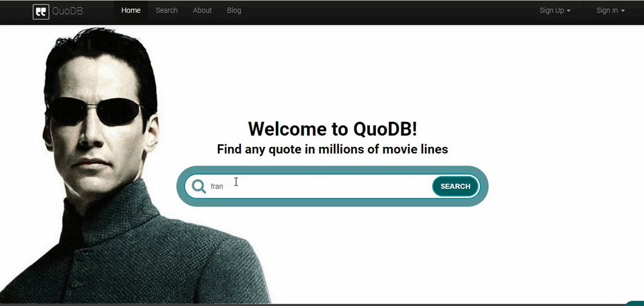The height and width of the screenshot is (306, 644).
Task: Click the QuoDB brand name text
Action: [68, 11]
